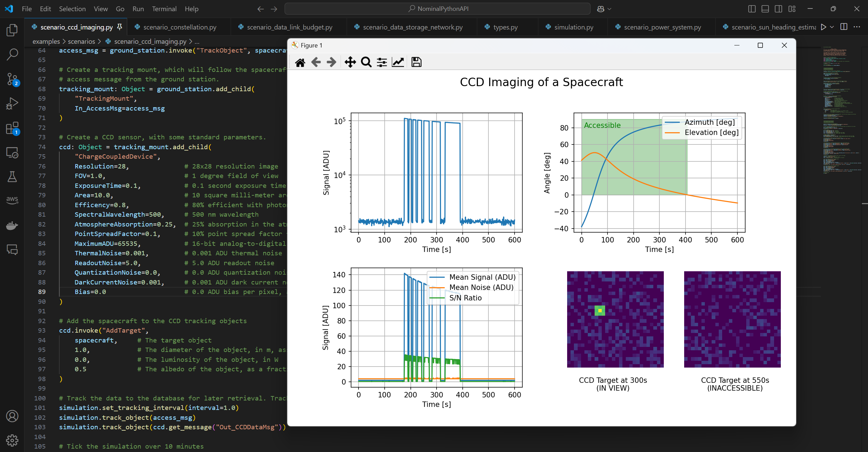
Task: Open the Copilot chat dropdown chevron
Action: pos(610,9)
